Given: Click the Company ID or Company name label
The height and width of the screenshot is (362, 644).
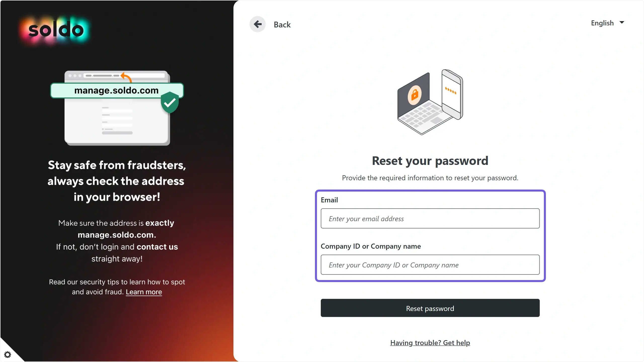Looking at the screenshot, I should coord(371,246).
